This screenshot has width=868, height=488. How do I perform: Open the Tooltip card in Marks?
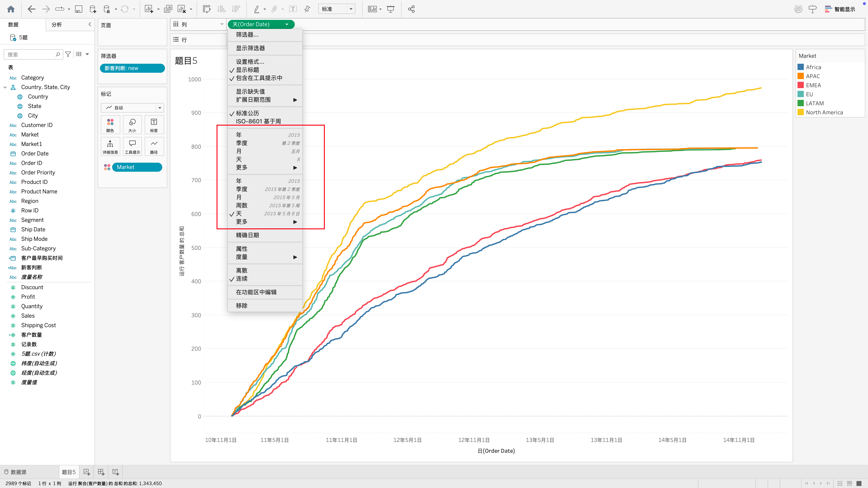132,146
